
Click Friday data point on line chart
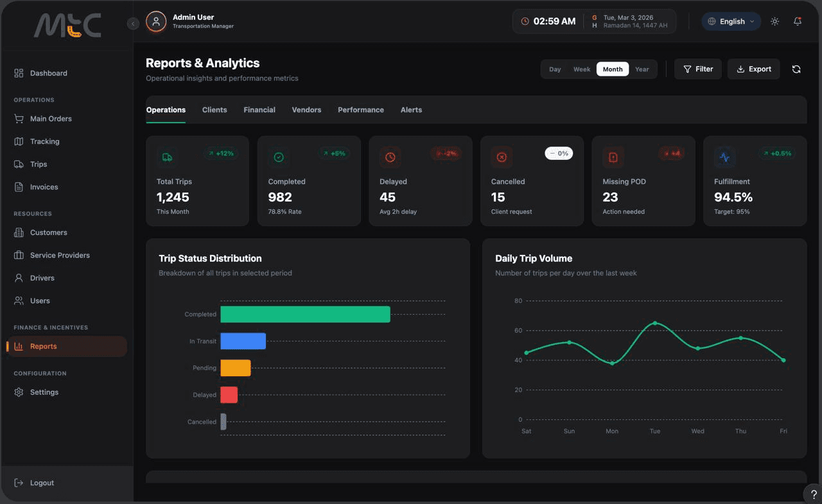(783, 360)
